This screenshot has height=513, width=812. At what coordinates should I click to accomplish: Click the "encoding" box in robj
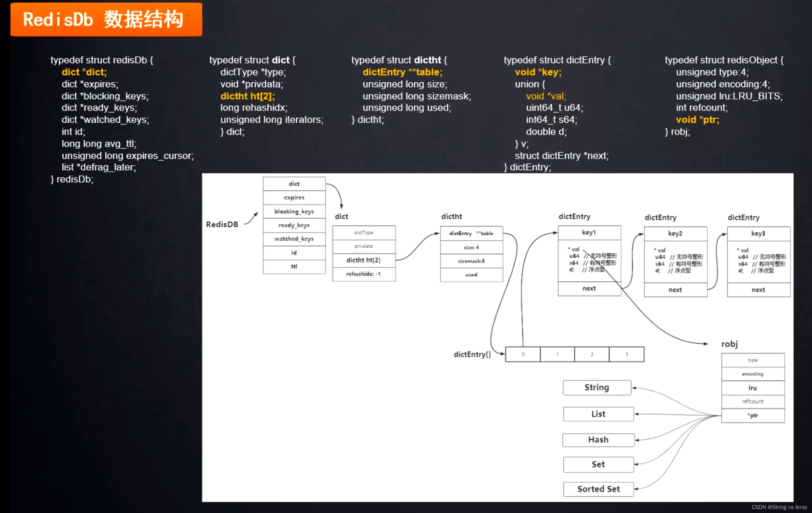[x=753, y=374]
